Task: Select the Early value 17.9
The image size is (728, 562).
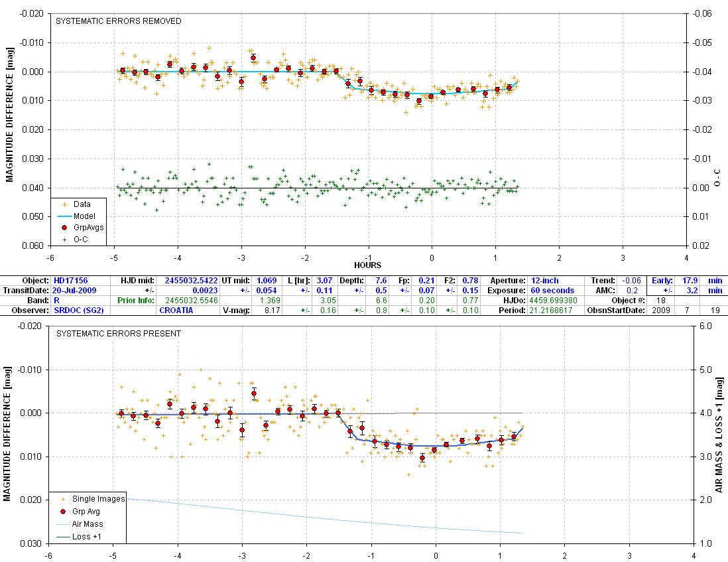Action: point(690,281)
